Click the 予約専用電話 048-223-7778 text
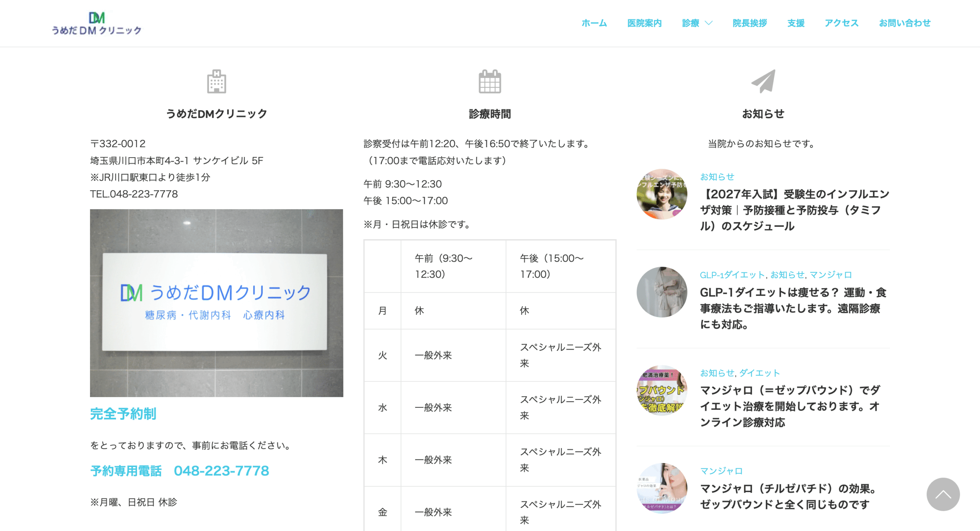This screenshot has width=980, height=531. (180, 471)
